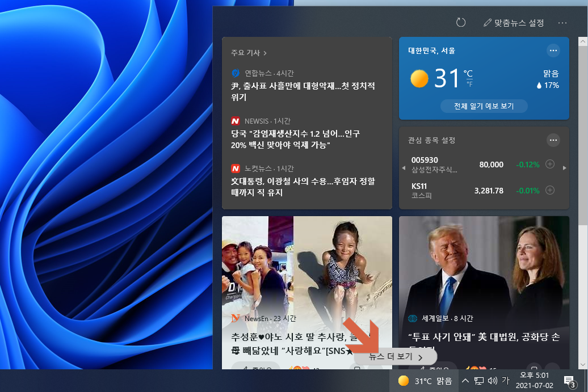
Task: Click 맑음 weather condition text
Action: point(551,73)
